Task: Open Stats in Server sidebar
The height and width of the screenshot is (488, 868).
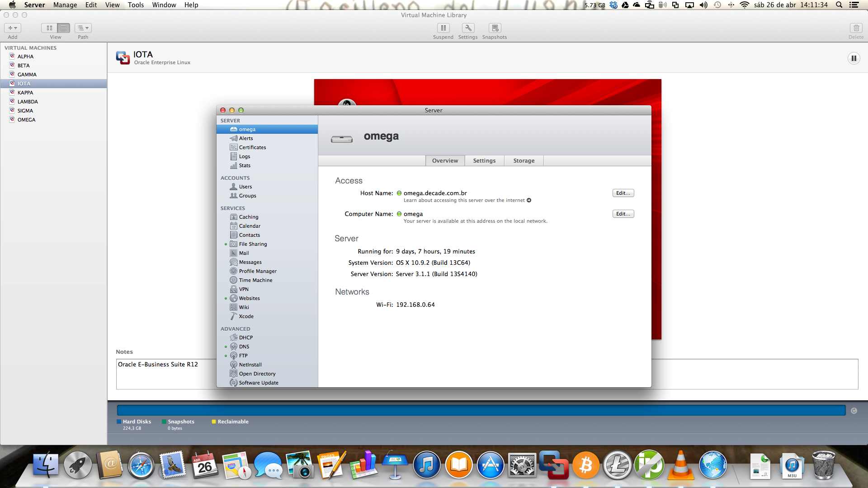Action: click(267, 165)
